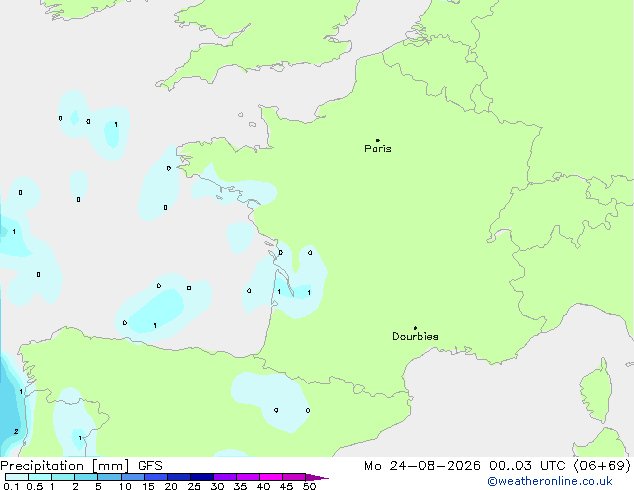The image size is (634, 490).
Task: Select the lightest 0.1 mm legend swatch
Action: point(17,477)
